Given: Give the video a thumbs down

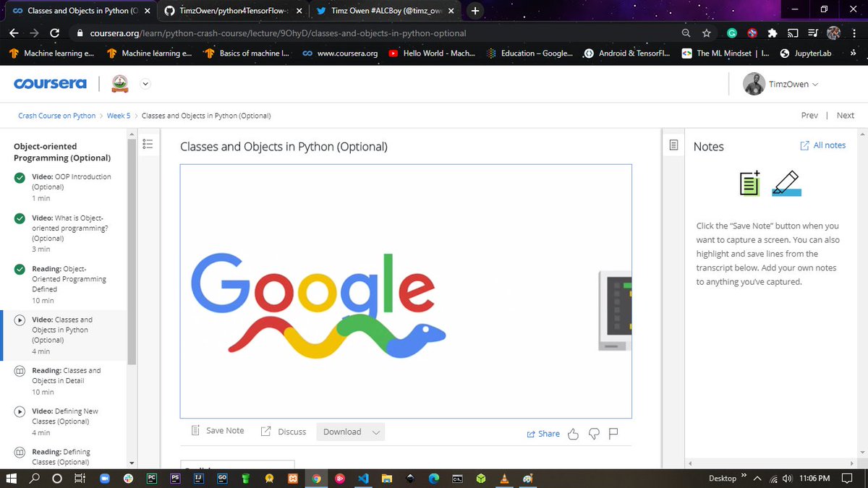Looking at the screenshot, I should click(593, 433).
